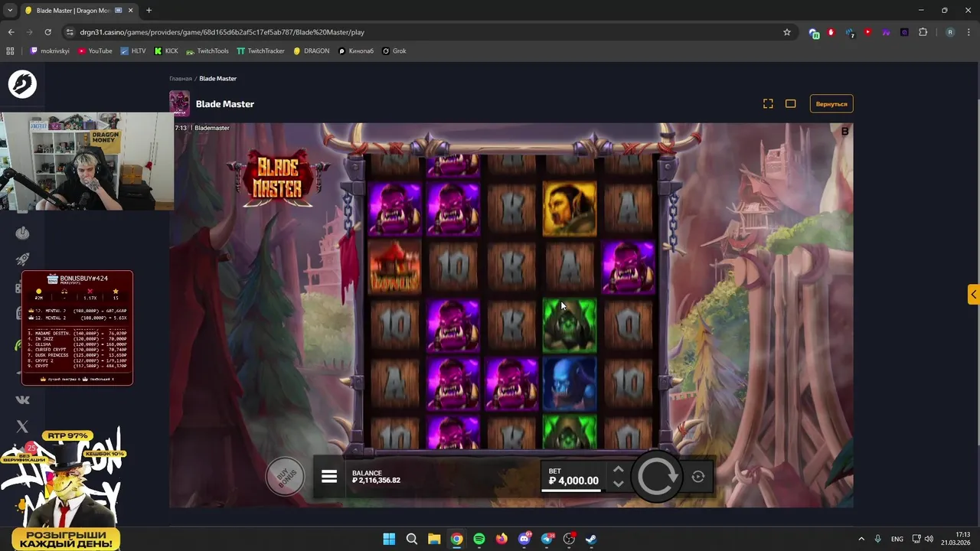
Task: Reload the page
Action: coord(48,32)
